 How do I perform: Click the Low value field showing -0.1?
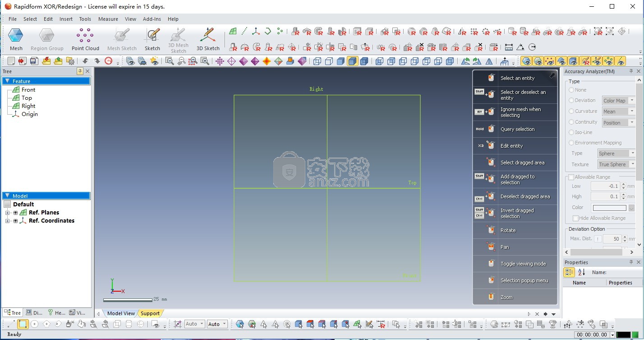tap(605, 186)
